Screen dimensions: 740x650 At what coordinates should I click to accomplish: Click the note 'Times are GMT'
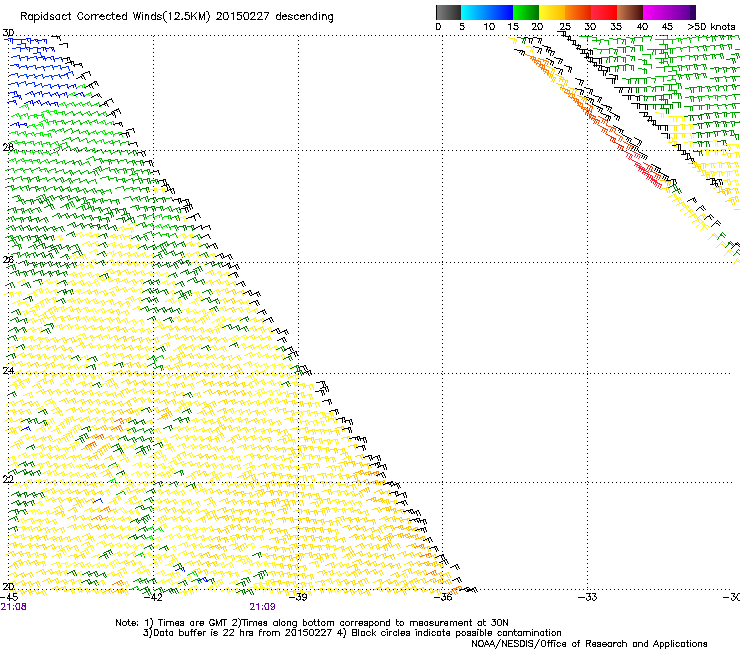pyautogui.click(x=193, y=623)
